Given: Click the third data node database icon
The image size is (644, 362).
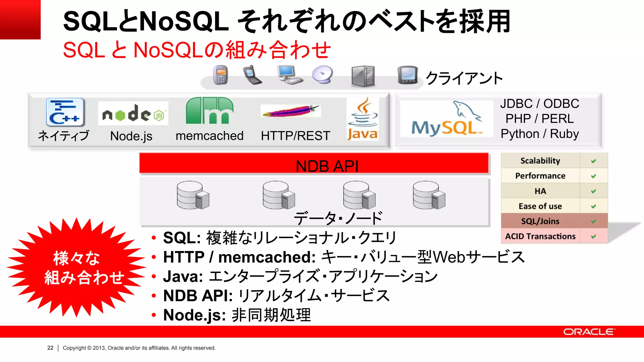Looking at the screenshot, I should point(359,195).
